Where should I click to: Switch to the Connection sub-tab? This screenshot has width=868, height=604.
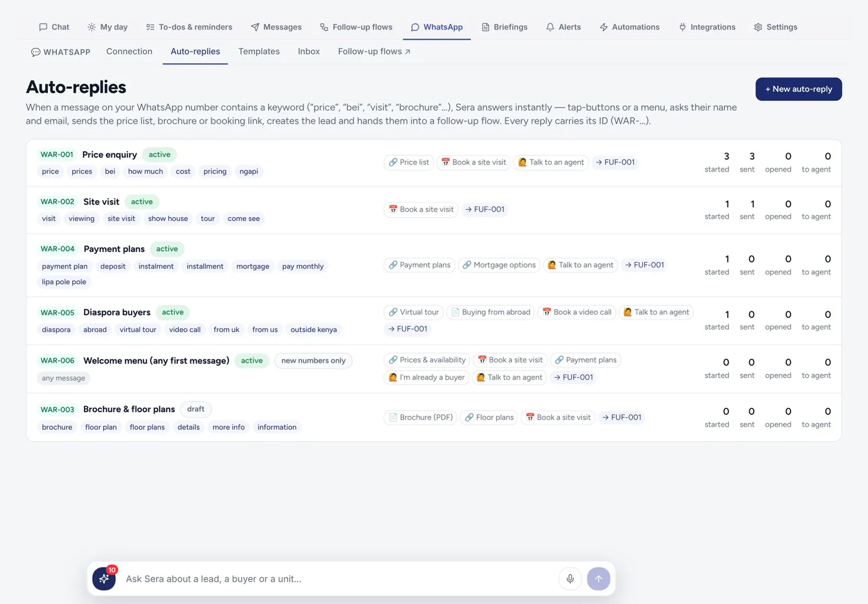[x=129, y=52]
